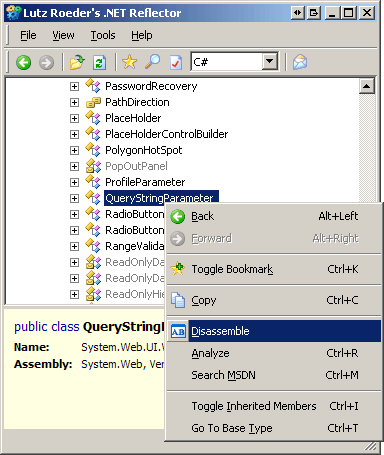Click the greyed Forward arrow toolbar icon
The height and width of the screenshot is (455, 384).
tap(46, 62)
